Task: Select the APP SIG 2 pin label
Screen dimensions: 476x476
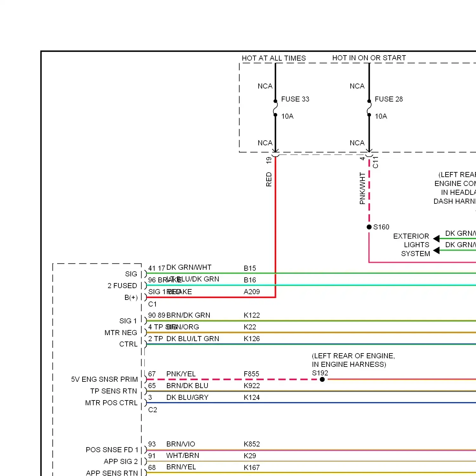Action: click(x=121, y=461)
